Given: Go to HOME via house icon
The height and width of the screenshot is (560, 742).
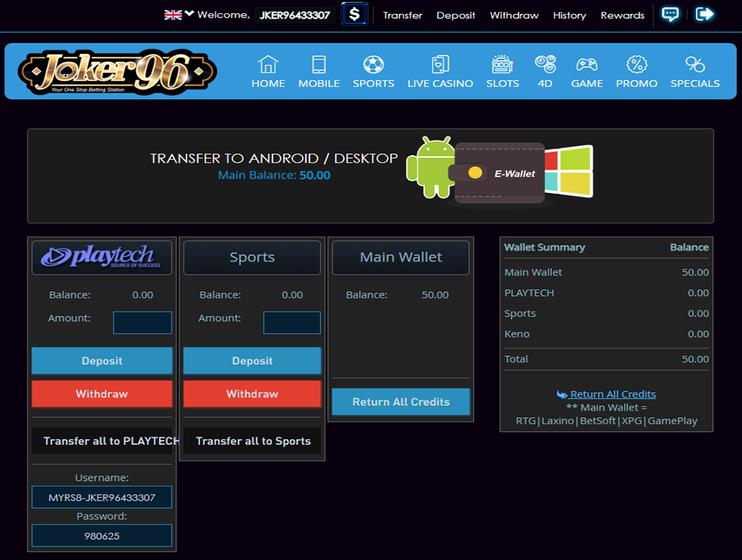Looking at the screenshot, I should coord(268,65).
